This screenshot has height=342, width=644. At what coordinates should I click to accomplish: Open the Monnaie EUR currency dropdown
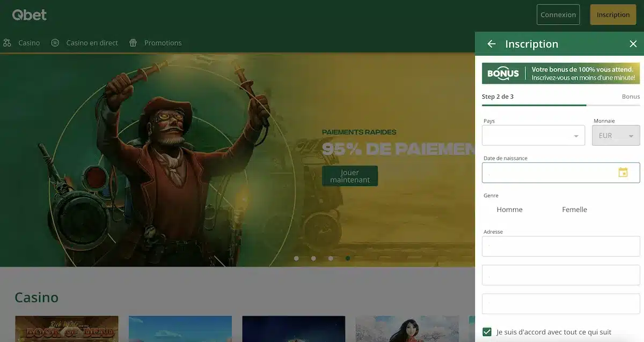(x=616, y=136)
